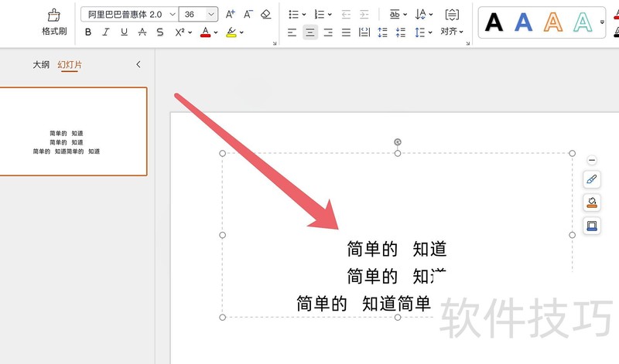Switch to the 大纲 outline tab
The height and width of the screenshot is (364, 619).
41,65
